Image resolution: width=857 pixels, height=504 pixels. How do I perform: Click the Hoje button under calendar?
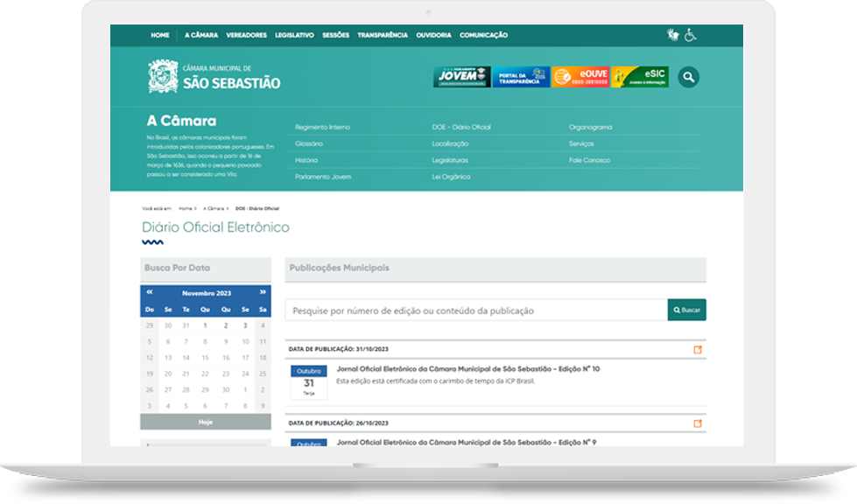click(x=206, y=422)
